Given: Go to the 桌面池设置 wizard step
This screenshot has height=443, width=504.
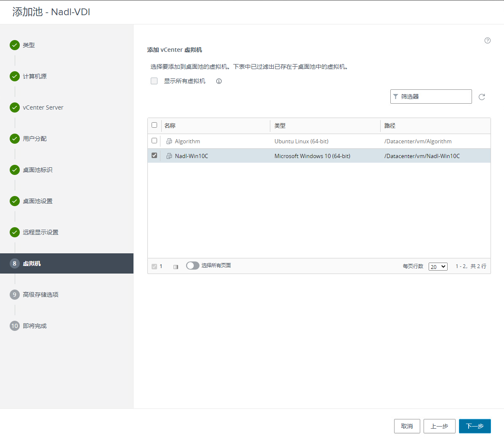Looking at the screenshot, I should click(x=37, y=201).
